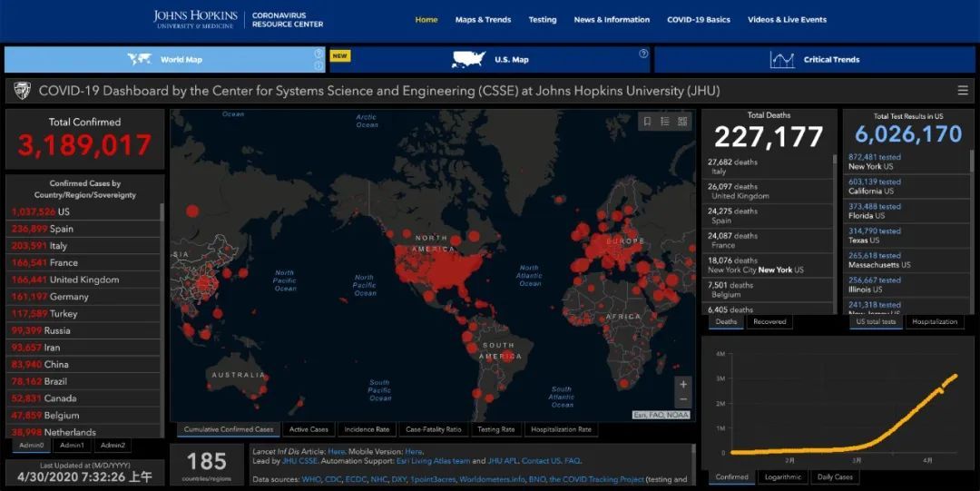
Task: Open the map legend list icon
Action: coord(665,122)
